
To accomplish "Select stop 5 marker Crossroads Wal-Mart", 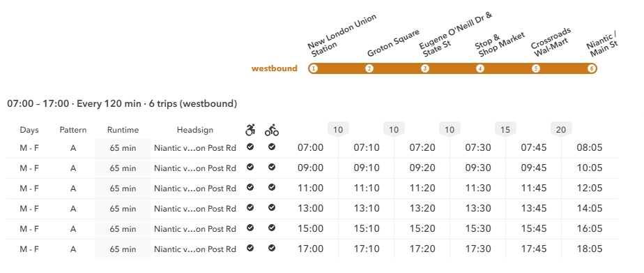I will click(x=535, y=68).
